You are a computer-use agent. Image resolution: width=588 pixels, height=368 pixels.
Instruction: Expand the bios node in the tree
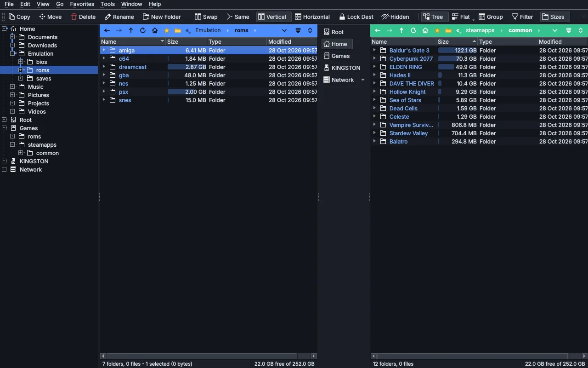pyautogui.click(x=21, y=62)
